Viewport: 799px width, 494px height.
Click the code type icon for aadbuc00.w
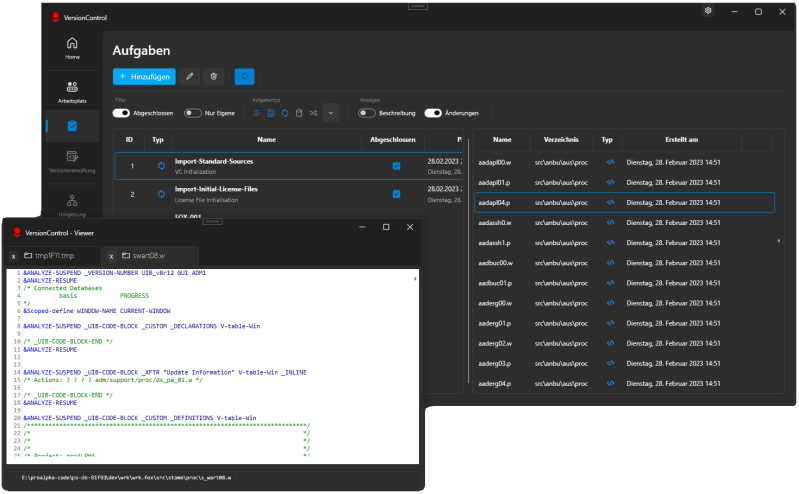[x=610, y=263]
